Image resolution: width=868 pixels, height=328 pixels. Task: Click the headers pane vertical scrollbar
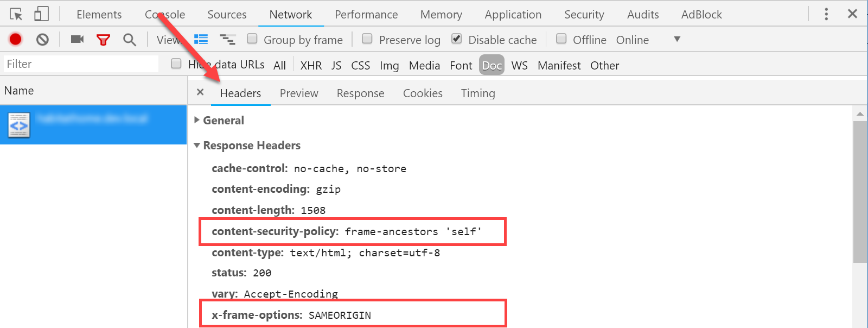tap(860, 190)
